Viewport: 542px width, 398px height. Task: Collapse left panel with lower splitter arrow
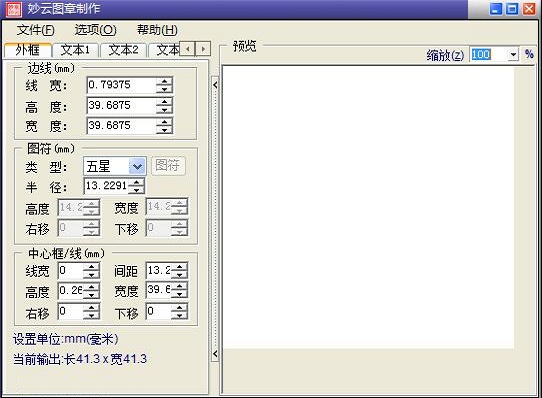coord(215,354)
